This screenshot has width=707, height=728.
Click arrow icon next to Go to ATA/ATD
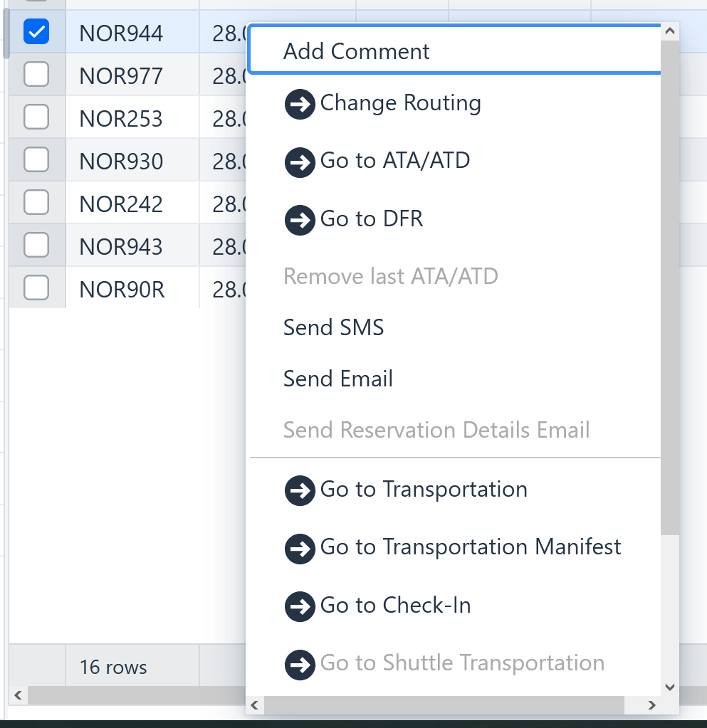coord(300,162)
